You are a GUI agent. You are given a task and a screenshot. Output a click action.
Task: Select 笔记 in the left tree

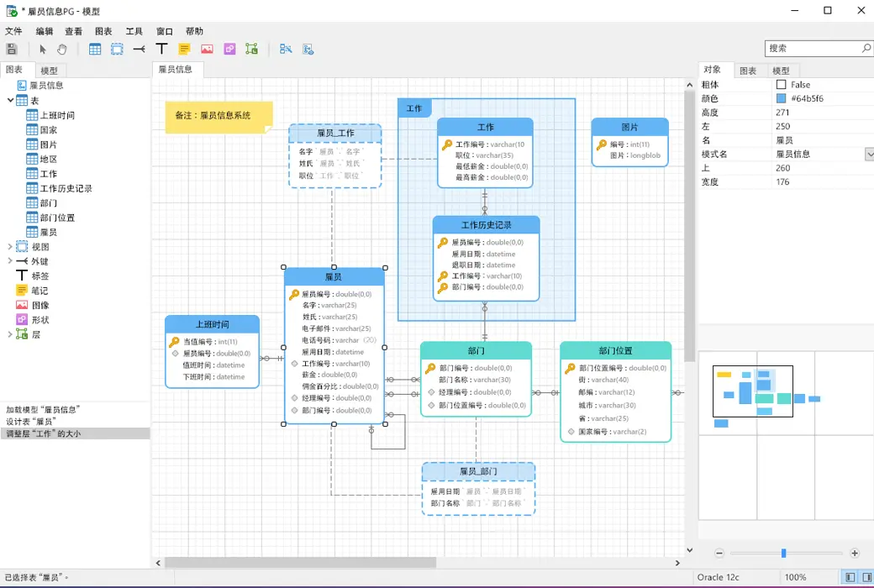click(39, 291)
